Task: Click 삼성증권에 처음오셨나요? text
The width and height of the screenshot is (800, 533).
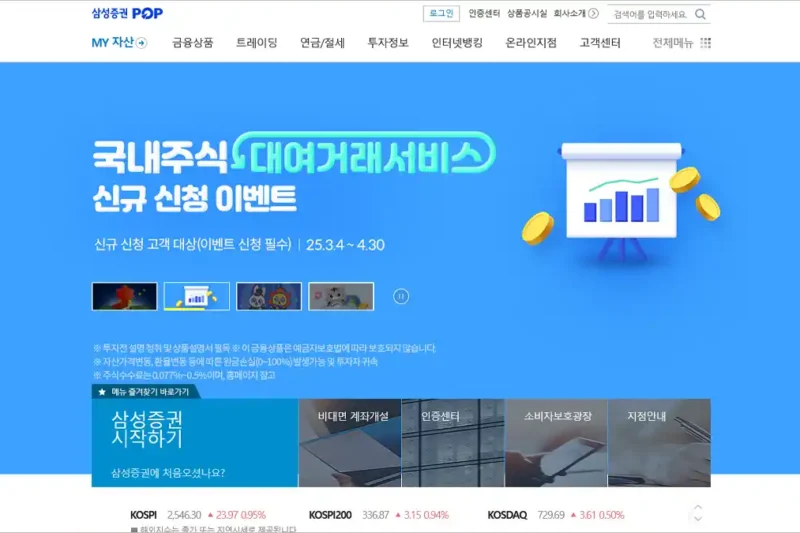Action: point(168,473)
